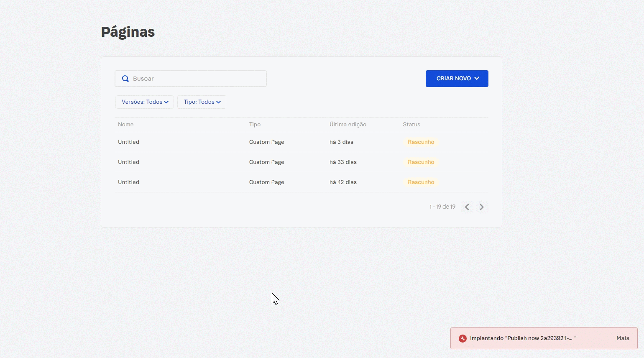Open the "Versões: Todos" filter dropdown
The width and height of the screenshot is (644, 358).
(x=144, y=102)
